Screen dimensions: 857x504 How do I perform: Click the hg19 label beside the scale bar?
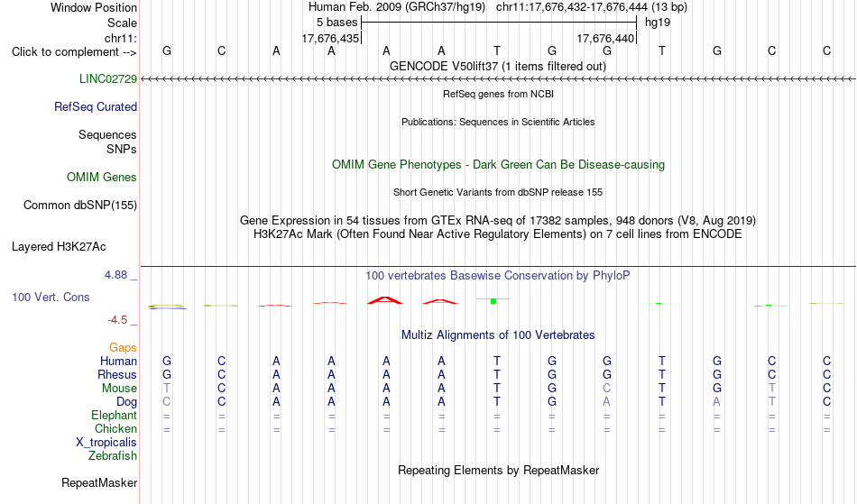point(658,23)
